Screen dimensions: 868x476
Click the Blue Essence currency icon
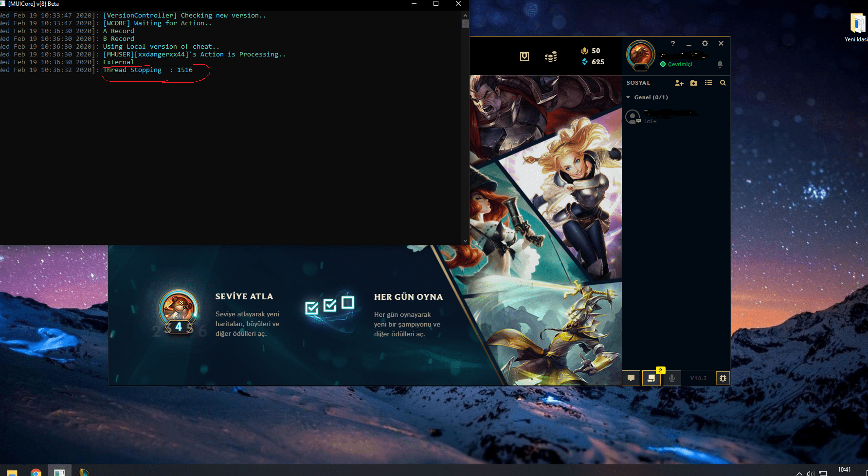coord(584,62)
